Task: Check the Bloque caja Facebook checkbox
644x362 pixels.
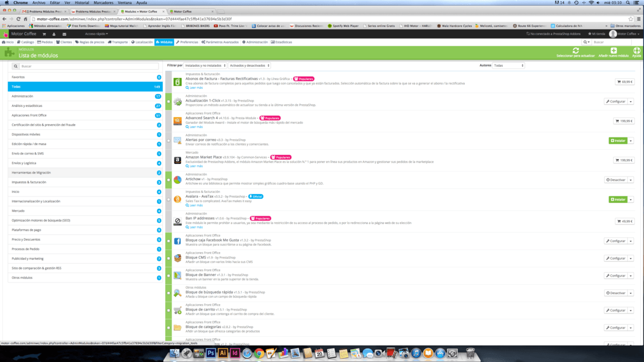Action: (x=169, y=241)
